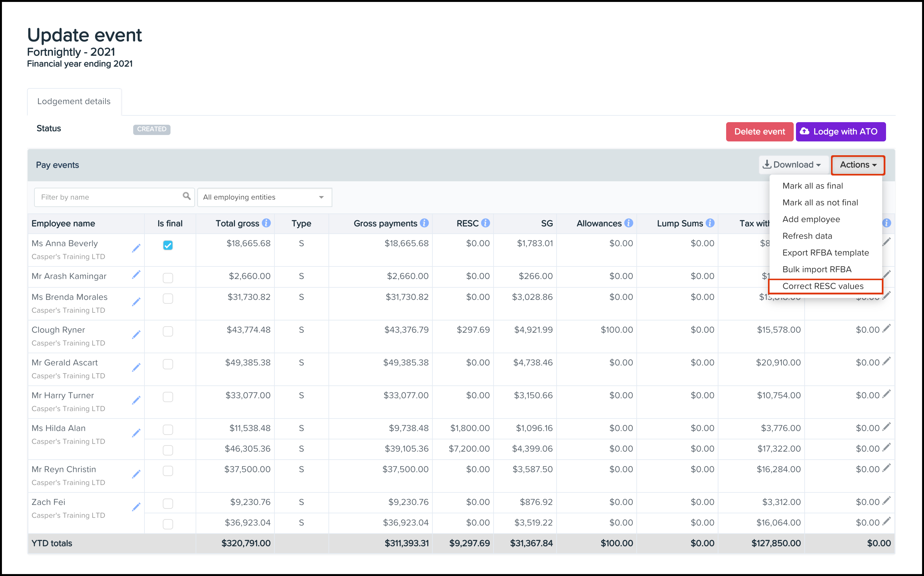Click info icon beside RESC header
924x576 pixels.
[x=485, y=223]
